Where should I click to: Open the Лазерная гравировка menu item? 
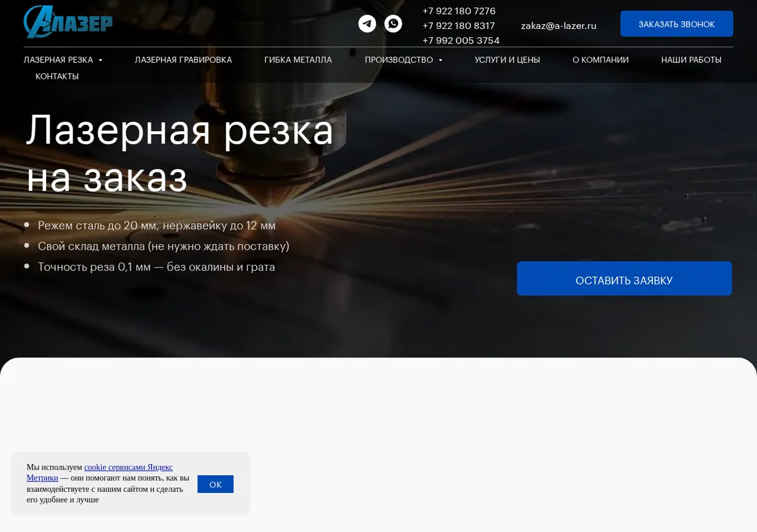pos(184,60)
